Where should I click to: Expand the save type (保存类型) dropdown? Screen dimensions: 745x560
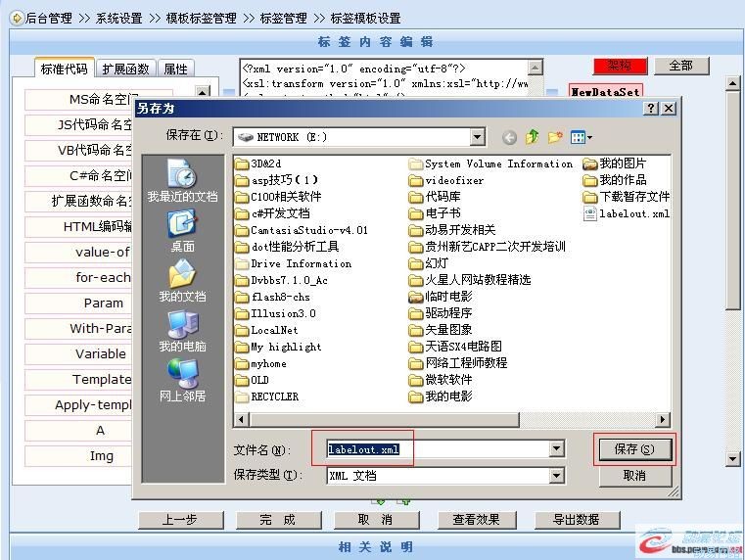[556, 476]
